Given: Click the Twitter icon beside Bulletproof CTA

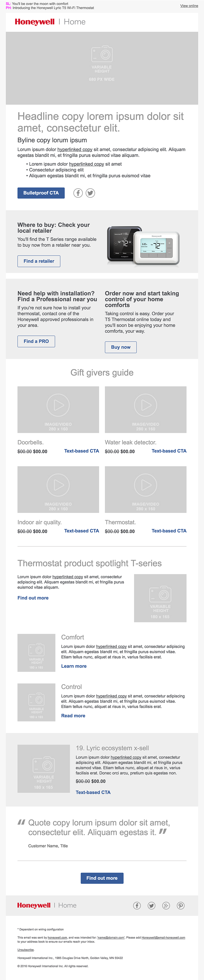Looking at the screenshot, I should (x=90, y=193).
